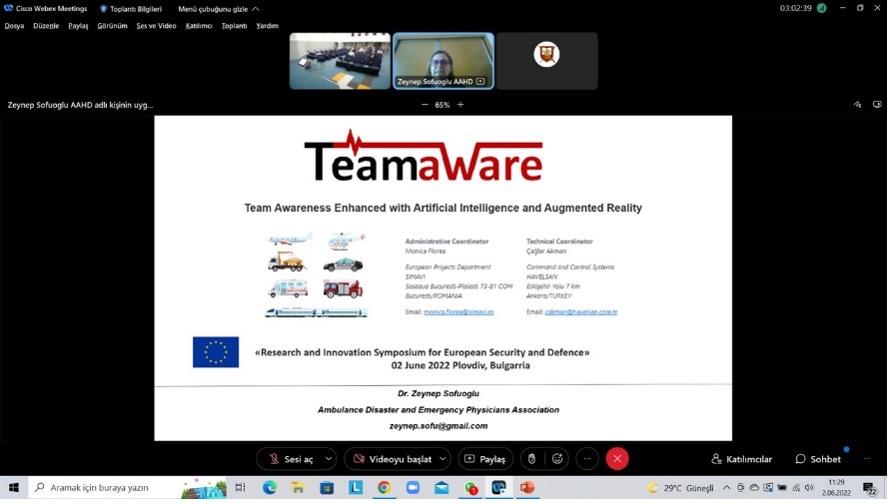Open the Ses ve Video menu

click(156, 26)
